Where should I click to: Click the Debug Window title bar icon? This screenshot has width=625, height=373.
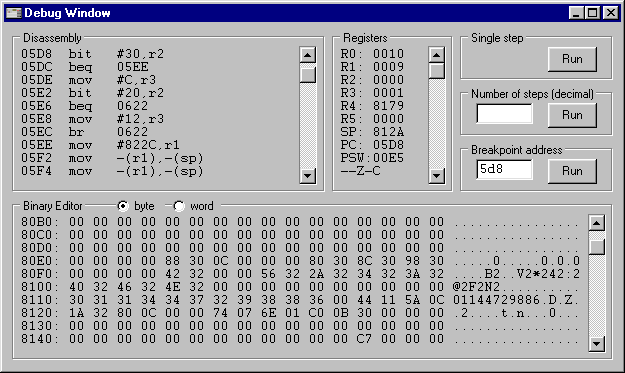(x=14, y=13)
